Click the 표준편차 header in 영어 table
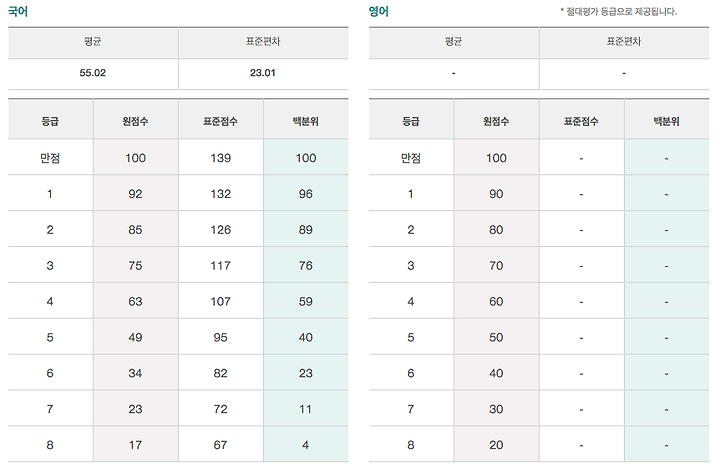720x468 pixels. pyautogui.click(x=624, y=41)
